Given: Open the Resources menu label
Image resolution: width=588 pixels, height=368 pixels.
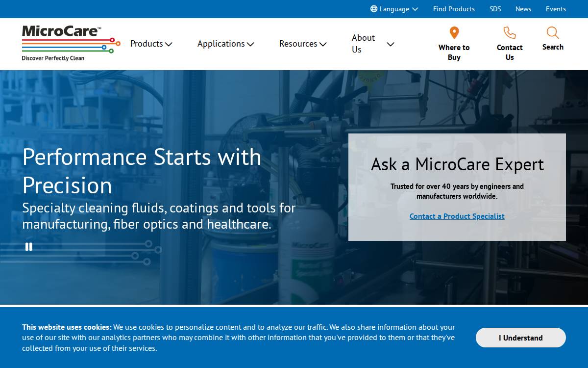Looking at the screenshot, I should (298, 44).
